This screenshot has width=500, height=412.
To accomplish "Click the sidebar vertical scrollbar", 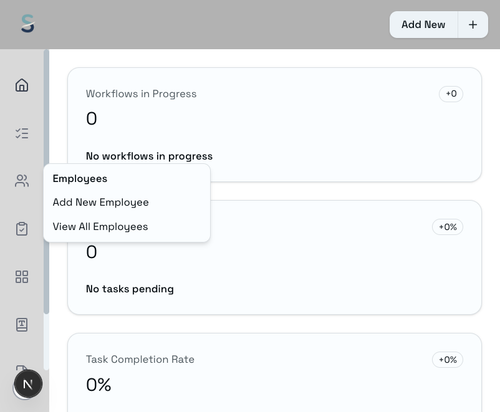I will pyautogui.click(x=46, y=182).
